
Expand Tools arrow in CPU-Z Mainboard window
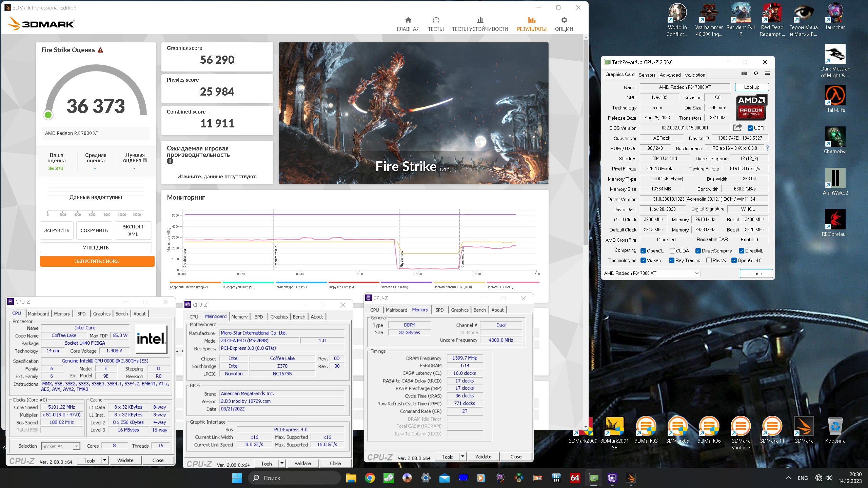pos(282,463)
